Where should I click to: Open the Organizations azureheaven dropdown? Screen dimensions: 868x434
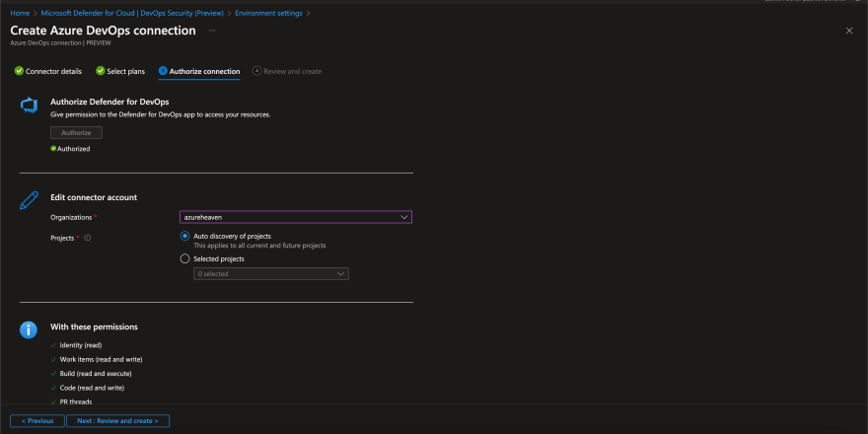point(296,218)
